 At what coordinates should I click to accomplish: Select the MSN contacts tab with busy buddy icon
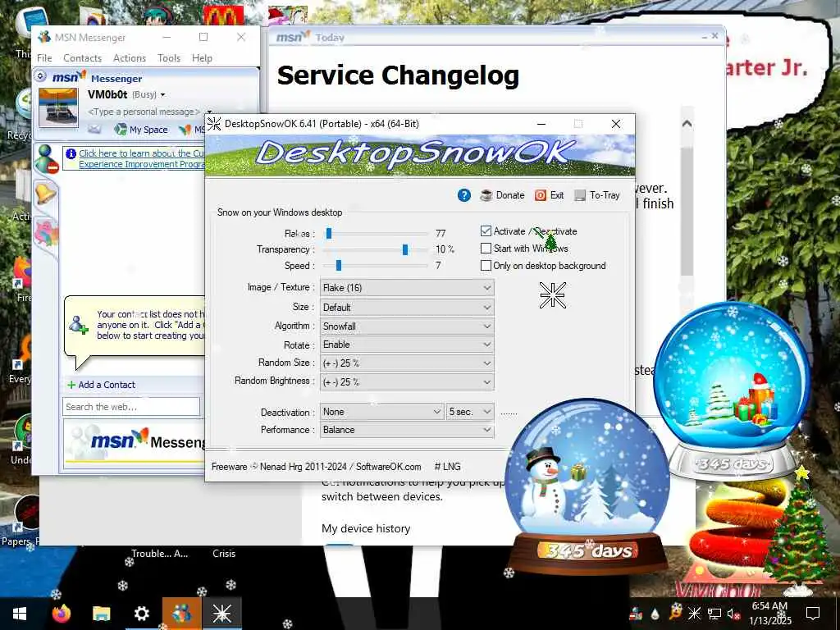click(x=47, y=158)
